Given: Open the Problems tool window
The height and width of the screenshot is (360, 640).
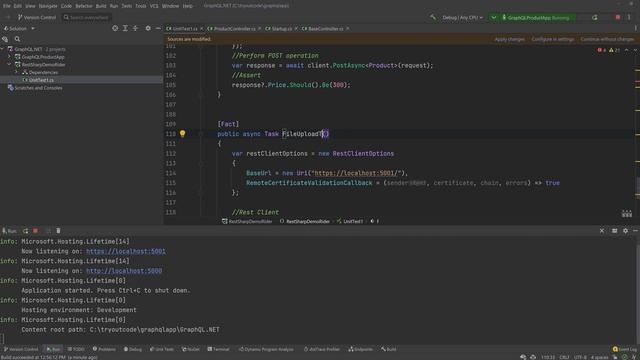Looking at the screenshot, I should (x=104, y=349).
